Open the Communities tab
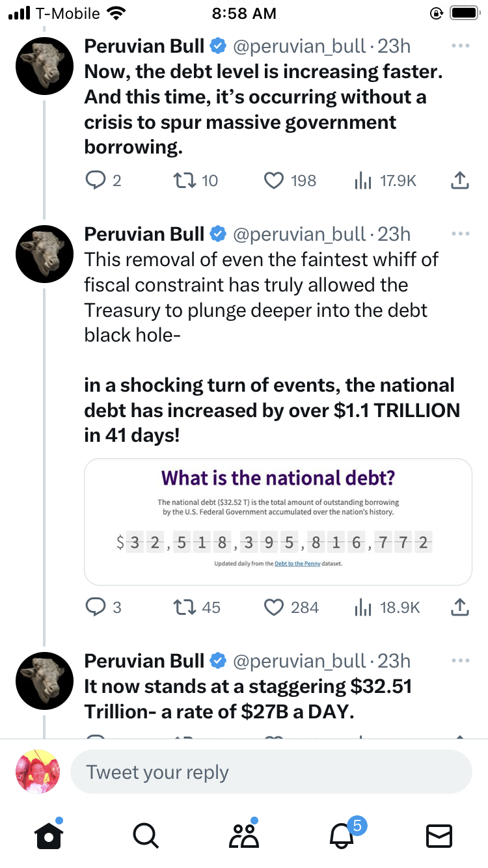The image size is (488, 868). tap(244, 835)
